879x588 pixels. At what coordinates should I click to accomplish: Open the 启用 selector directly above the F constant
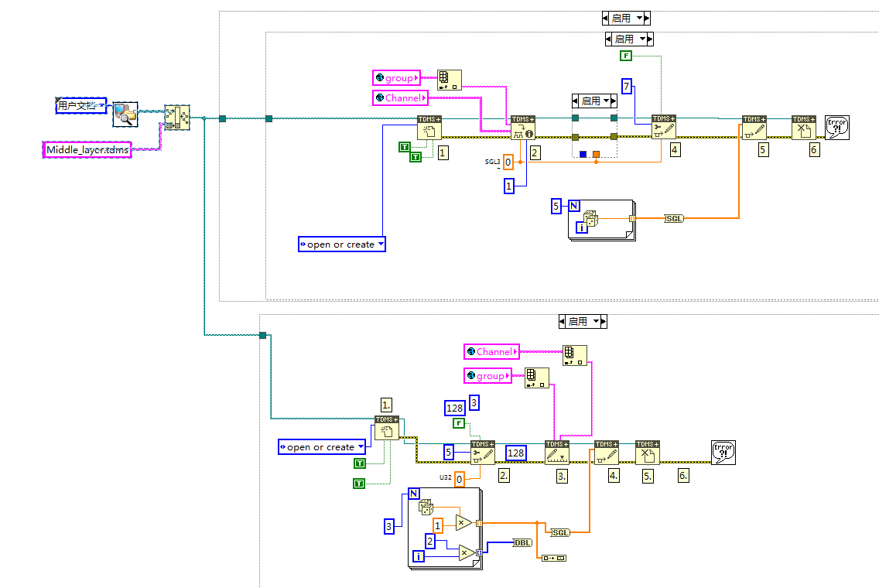coord(630,39)
